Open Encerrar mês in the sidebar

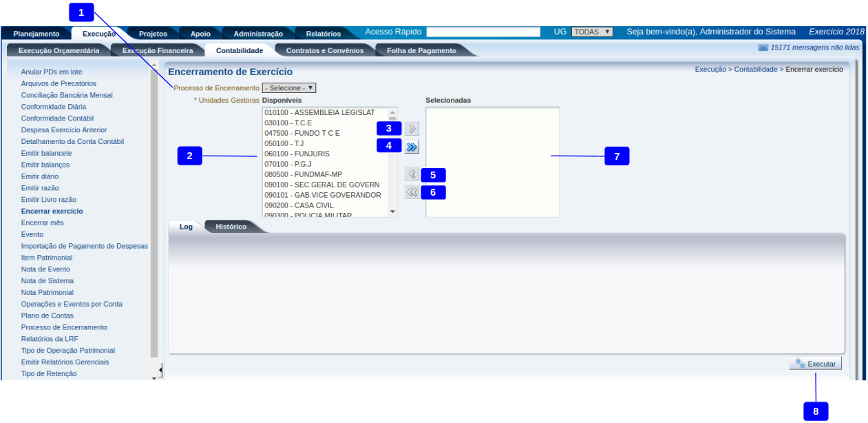click(x=43, y=223)
